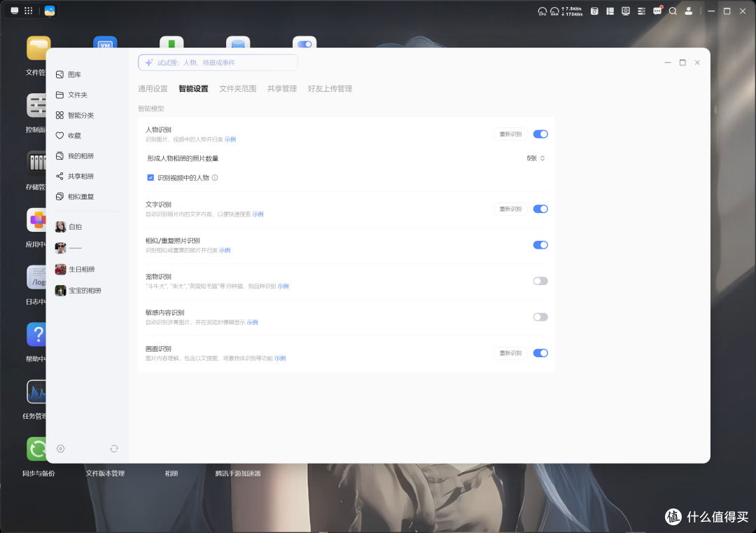This screenshot has height=533, width=756.
Task: Enable the 敏感内容识别 switch
Action: click(540, 317)
